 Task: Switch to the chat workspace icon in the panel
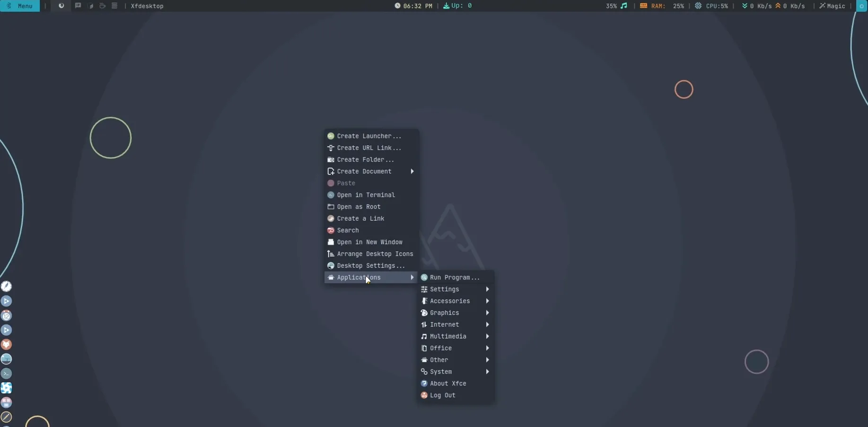click(x=78, y=6)
